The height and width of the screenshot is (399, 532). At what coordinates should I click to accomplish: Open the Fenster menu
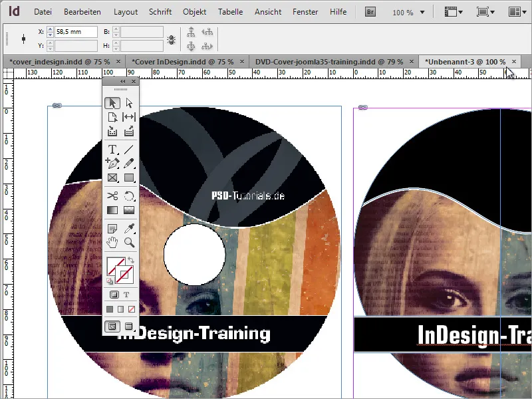[x=305, y=12]
